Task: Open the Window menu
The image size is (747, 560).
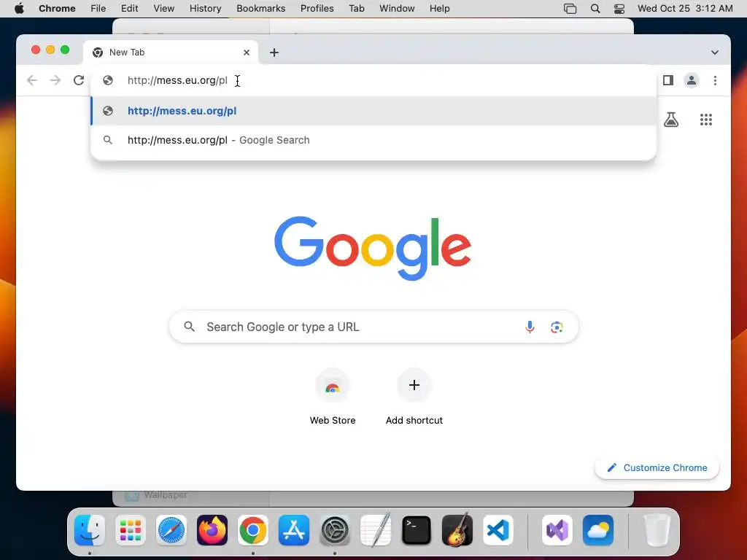Action: click(397, 9)
